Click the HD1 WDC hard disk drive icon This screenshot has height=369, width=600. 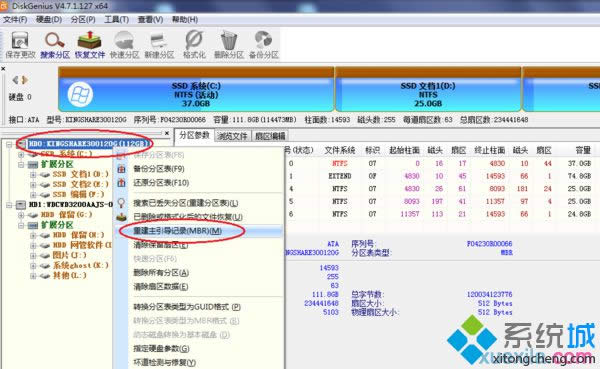click(21, 205)
